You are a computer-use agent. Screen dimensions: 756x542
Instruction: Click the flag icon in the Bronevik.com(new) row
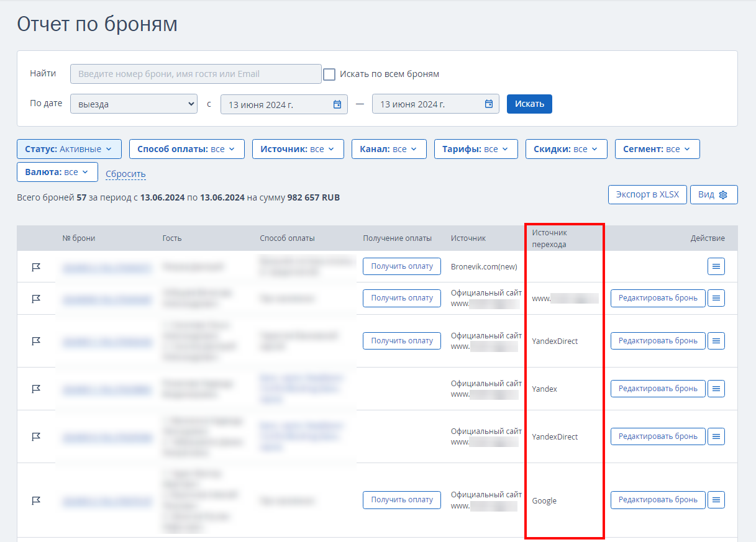coord(36,267)
